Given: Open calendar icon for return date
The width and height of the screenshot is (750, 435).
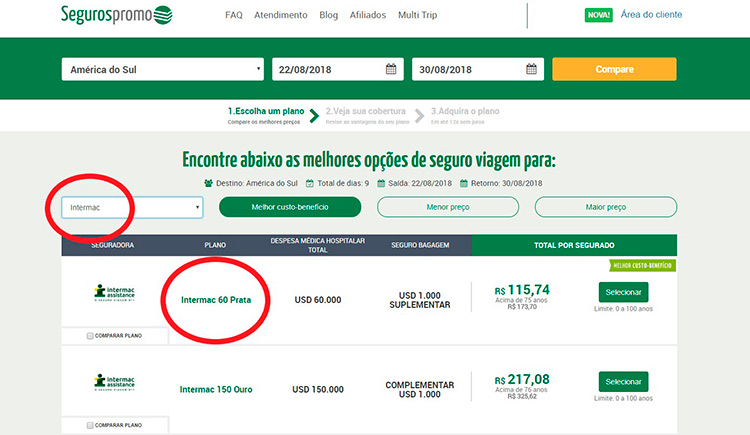Looking at the screenshot, I should [x=532, y=69].
